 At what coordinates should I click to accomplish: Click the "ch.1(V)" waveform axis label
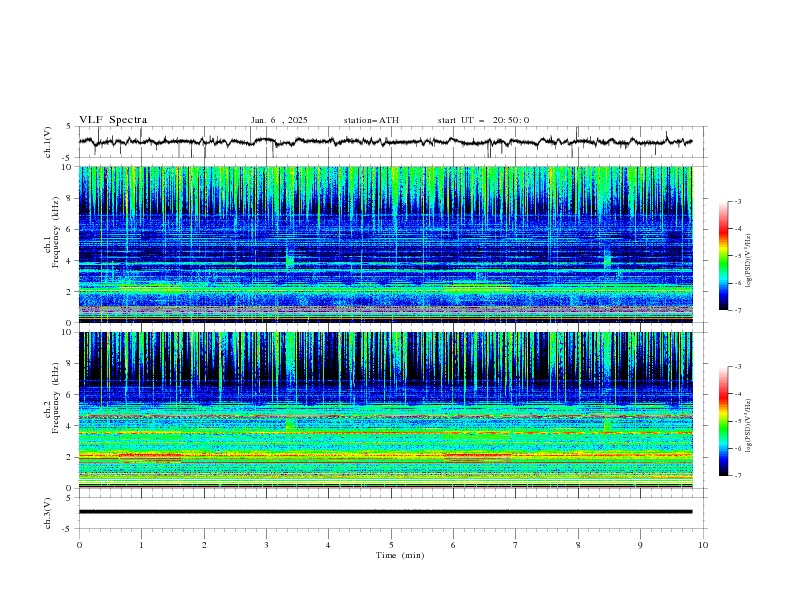click(48, 142)
